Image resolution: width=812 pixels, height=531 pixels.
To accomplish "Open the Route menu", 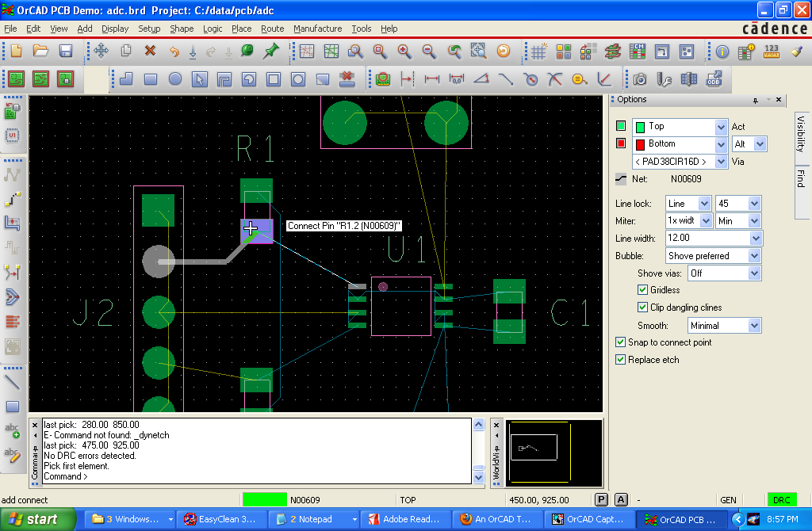I will pyautogui.click(x=272, y=29).
